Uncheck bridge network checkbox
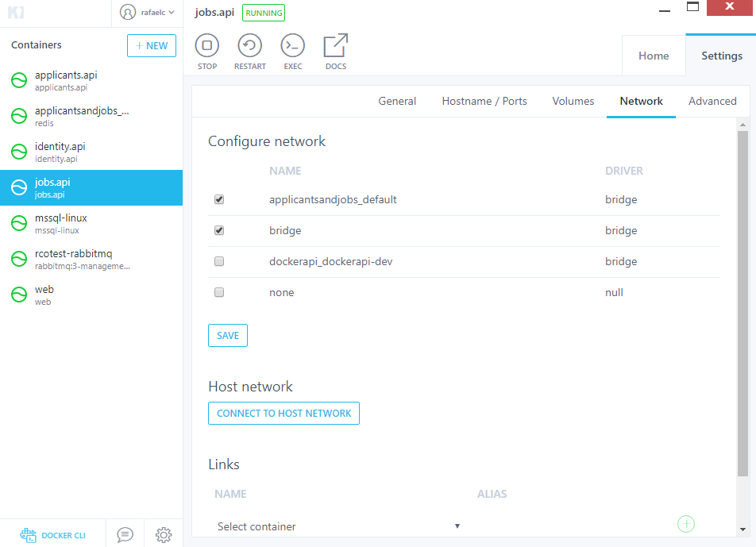756x547 pixels. pos(219,230)
